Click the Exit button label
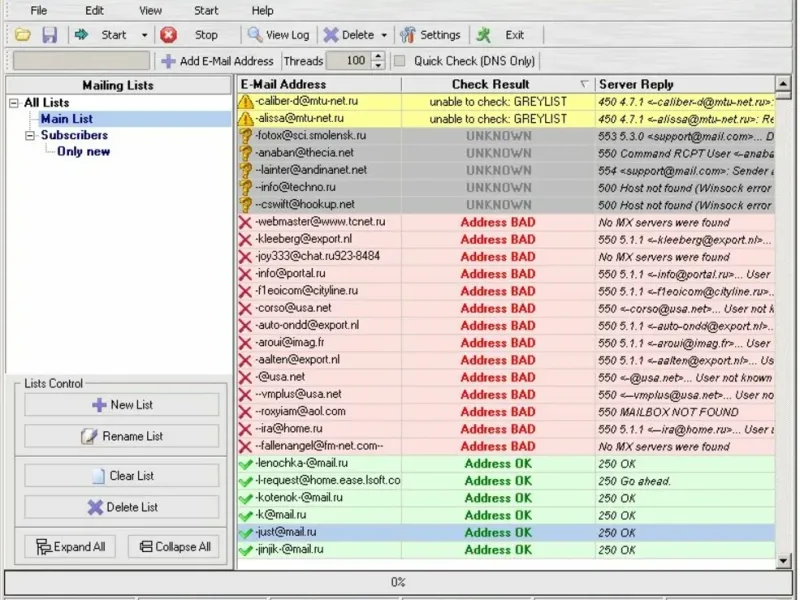 tap(514, 35)
